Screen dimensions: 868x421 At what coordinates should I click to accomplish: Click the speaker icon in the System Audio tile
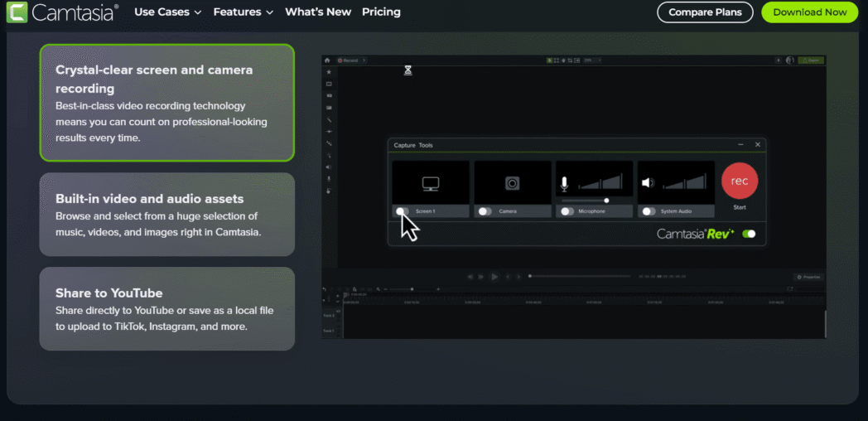click(x=648, y=183)
